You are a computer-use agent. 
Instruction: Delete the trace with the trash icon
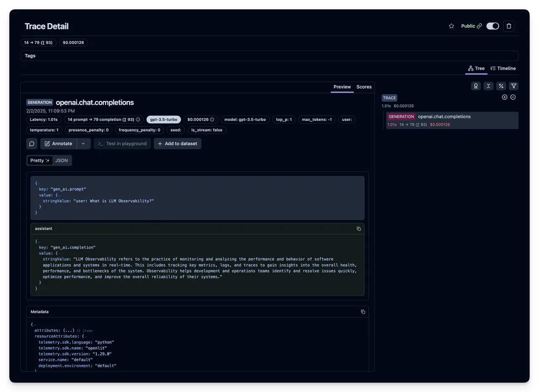click(x=509, y=26)
